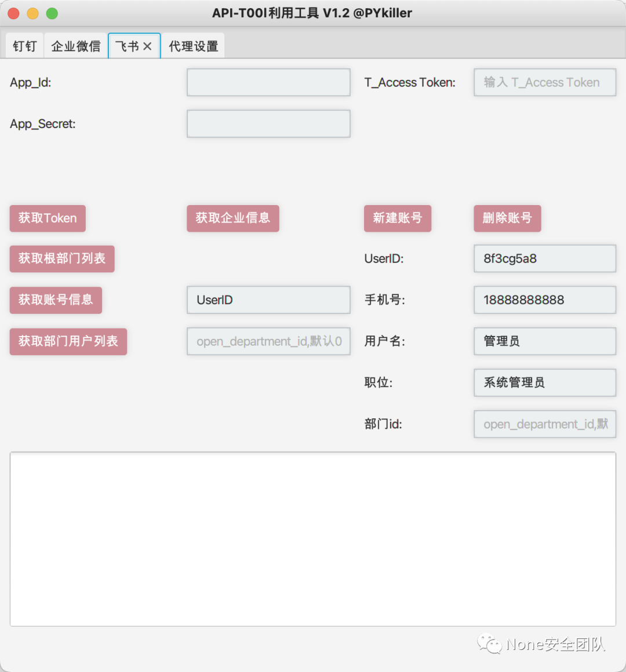Screen dimensions: 626x672
Task: Click the UserID: label above 手机号
Action: [384, 258]
